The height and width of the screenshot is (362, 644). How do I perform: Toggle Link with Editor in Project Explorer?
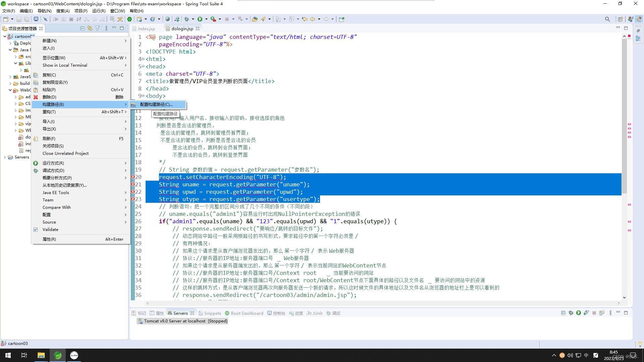pyautogui.click(x=90, y=28)
